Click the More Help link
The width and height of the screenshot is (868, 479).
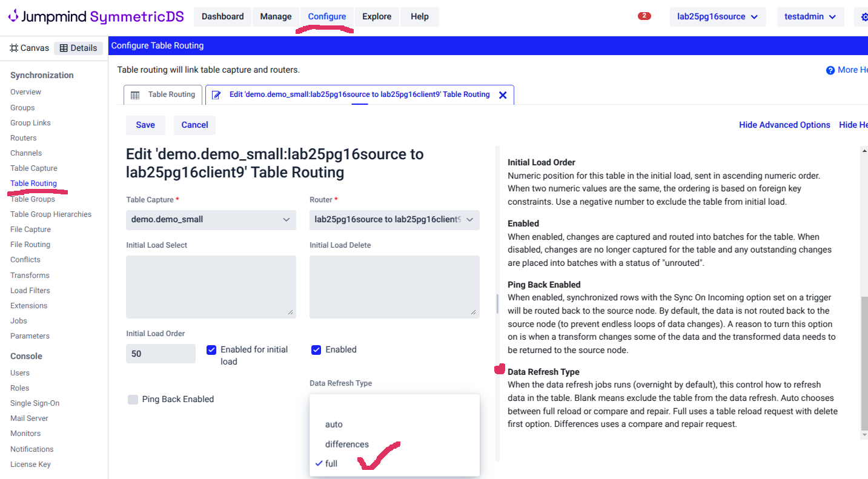pyautogui.click(x=853, y=70)
